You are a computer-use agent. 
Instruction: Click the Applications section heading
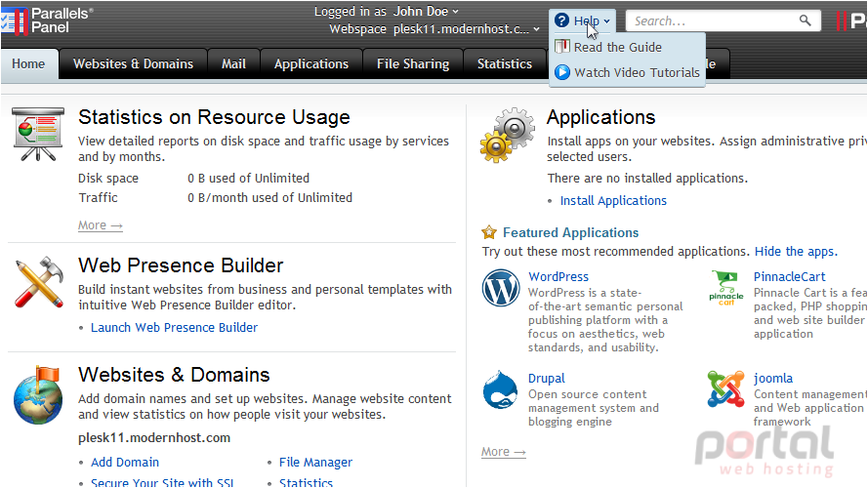601,117
